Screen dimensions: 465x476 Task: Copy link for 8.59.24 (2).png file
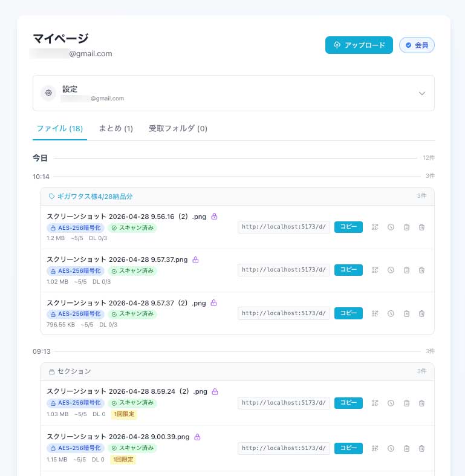point(348,403)
